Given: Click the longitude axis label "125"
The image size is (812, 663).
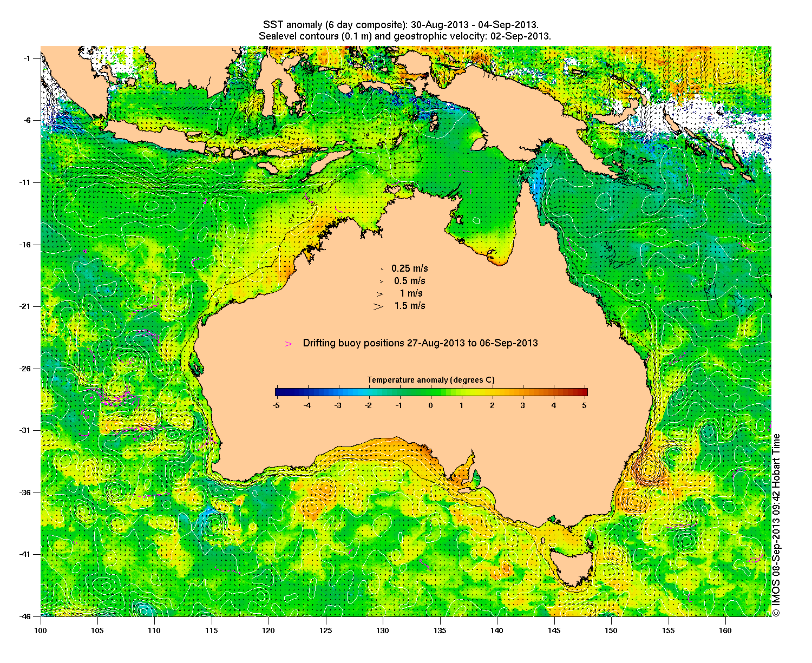Looking at the screenshot, I should click(x=326, y=631).
